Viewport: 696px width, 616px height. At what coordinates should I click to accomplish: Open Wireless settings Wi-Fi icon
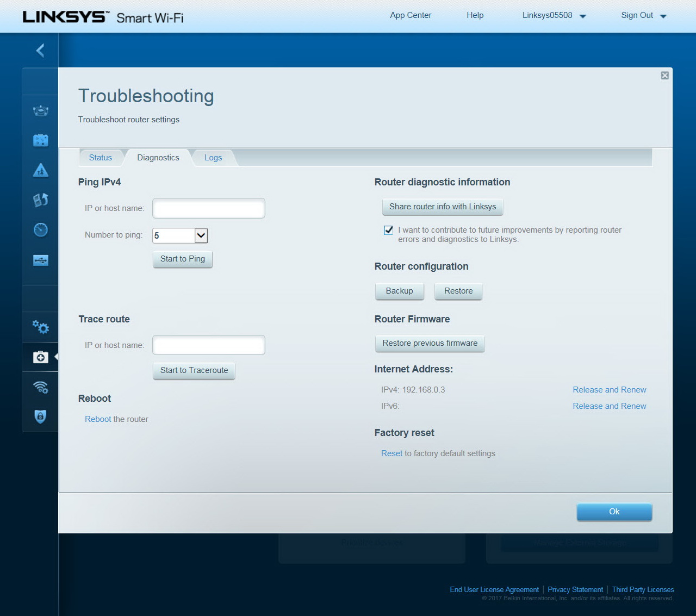(x=41, y=387)
